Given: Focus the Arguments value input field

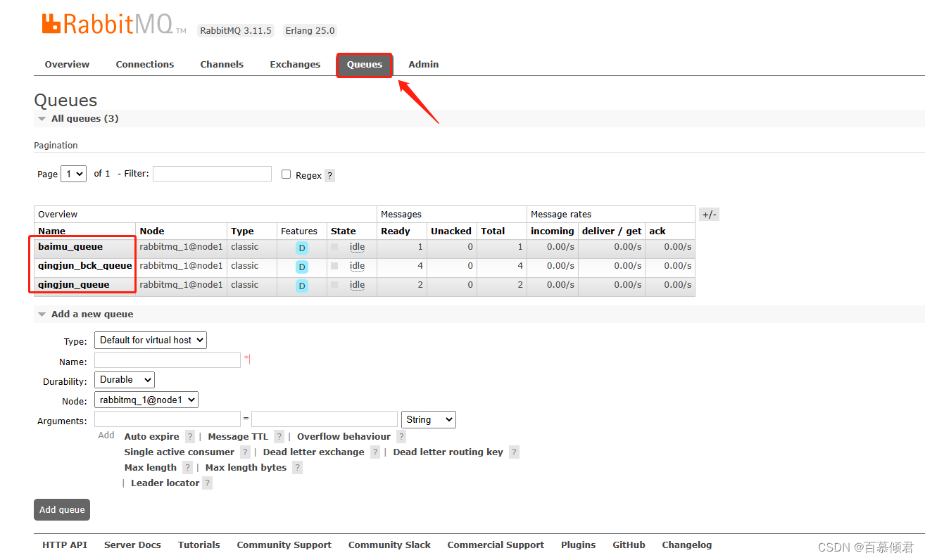Looking at the screenshot, I should 325,419.
